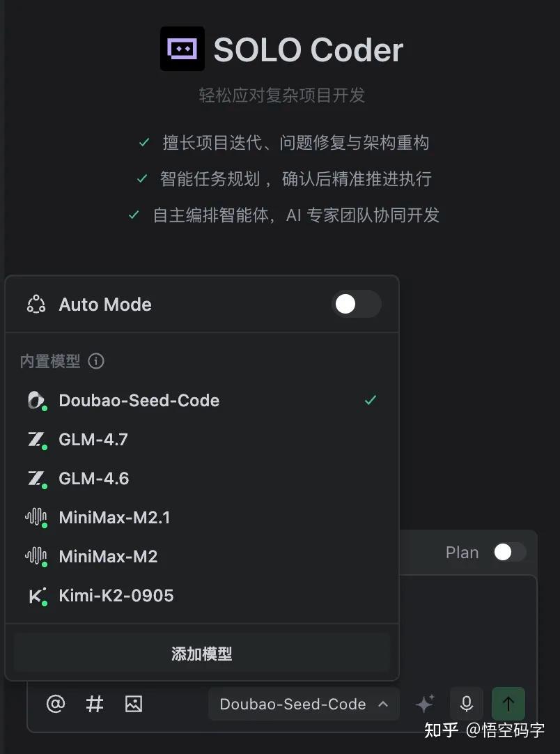Collapse the Doubao-Seed-Code model dropdown
The height and width of the screenshot is (754, 560).
304,704
